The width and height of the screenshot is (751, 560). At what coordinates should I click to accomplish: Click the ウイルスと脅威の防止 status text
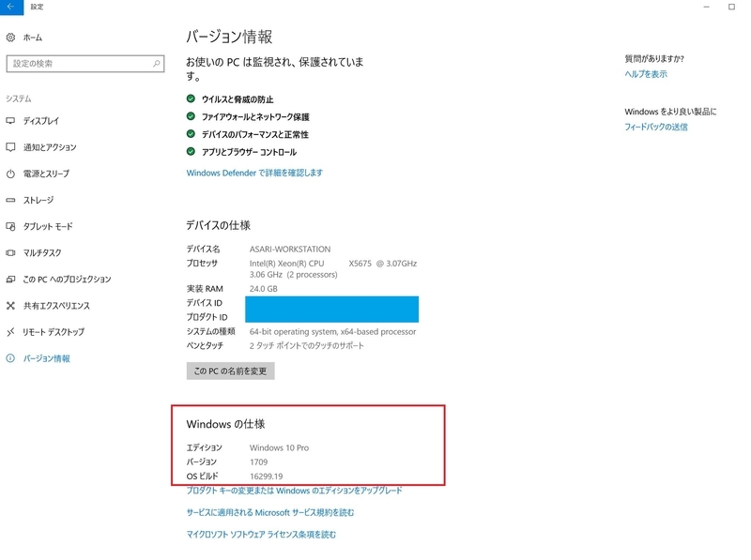tap(238, 99)
